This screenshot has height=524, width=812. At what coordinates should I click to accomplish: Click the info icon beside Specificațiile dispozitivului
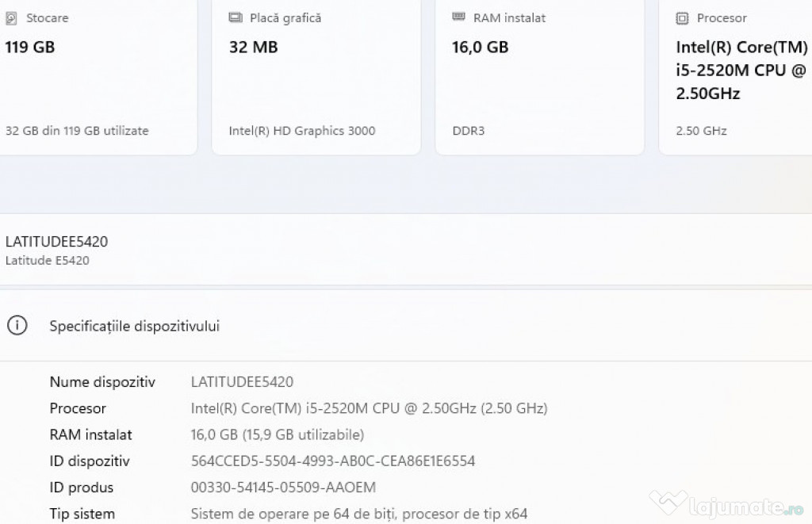(x=17, y=326)
